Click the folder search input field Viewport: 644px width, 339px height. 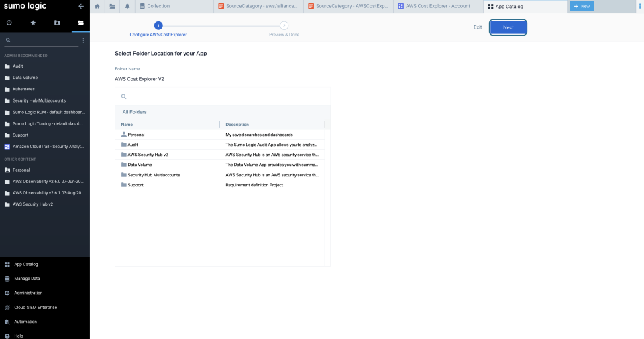coord(223,97)
